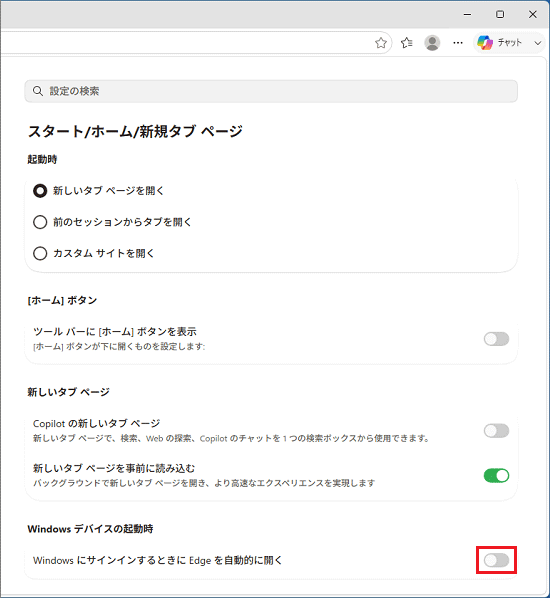Enable Copilot の新しいタブ ページ toggle

[x=496, y=431]
